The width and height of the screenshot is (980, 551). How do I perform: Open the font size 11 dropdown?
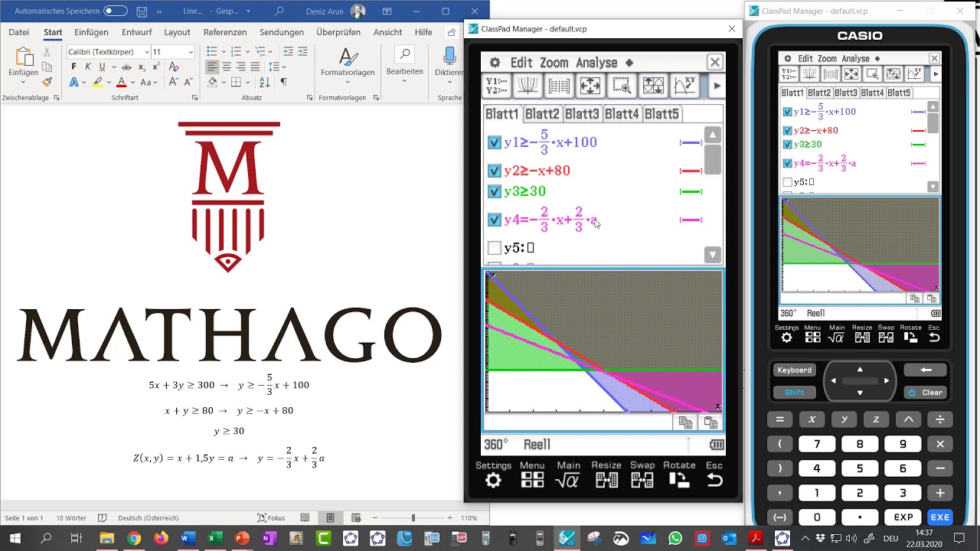(x=191, y=52)
